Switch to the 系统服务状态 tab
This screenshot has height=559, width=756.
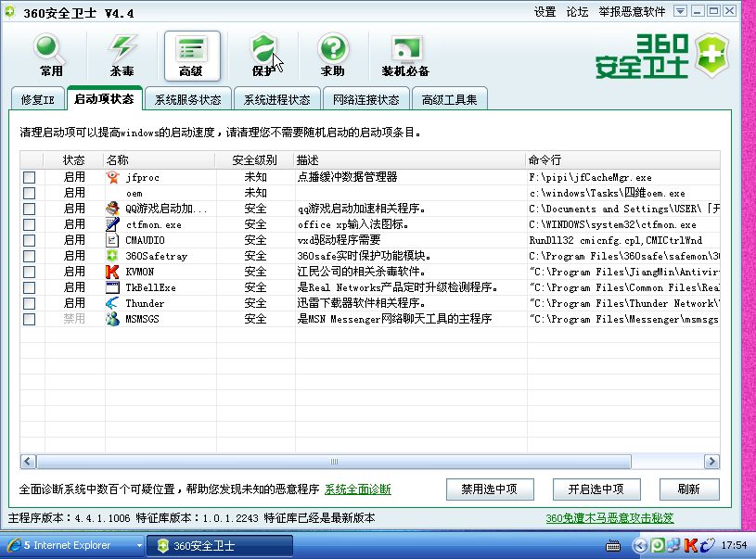click(x=187, y=99)
